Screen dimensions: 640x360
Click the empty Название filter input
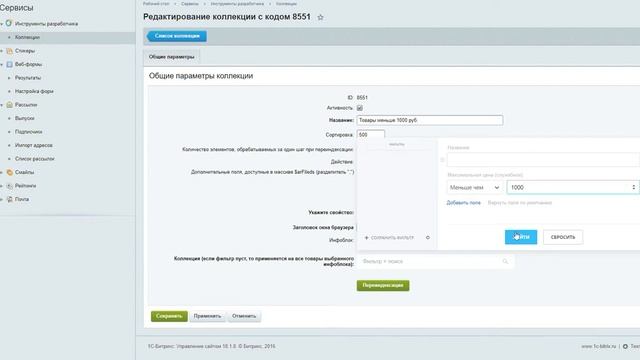(x=543, y=160)
